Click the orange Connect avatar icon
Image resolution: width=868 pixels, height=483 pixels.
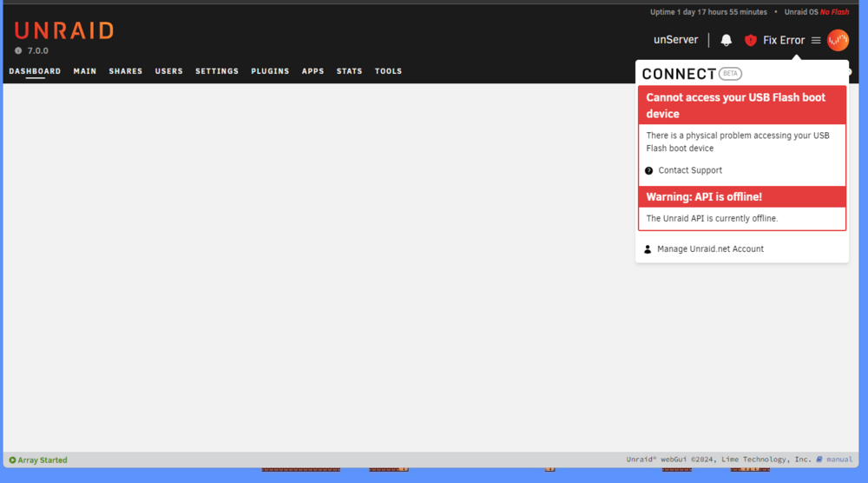tap(838, 40)
